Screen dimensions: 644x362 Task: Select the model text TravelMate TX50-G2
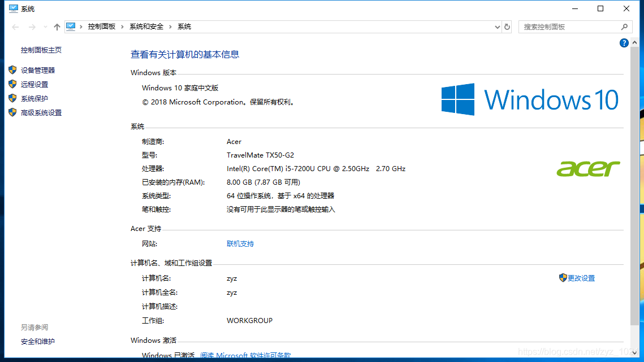pos(261,155)
